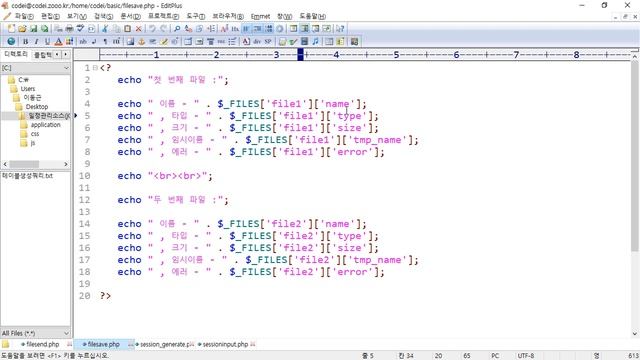
Task: Open Find with magnifier icon
Action: tap(177, 29)
